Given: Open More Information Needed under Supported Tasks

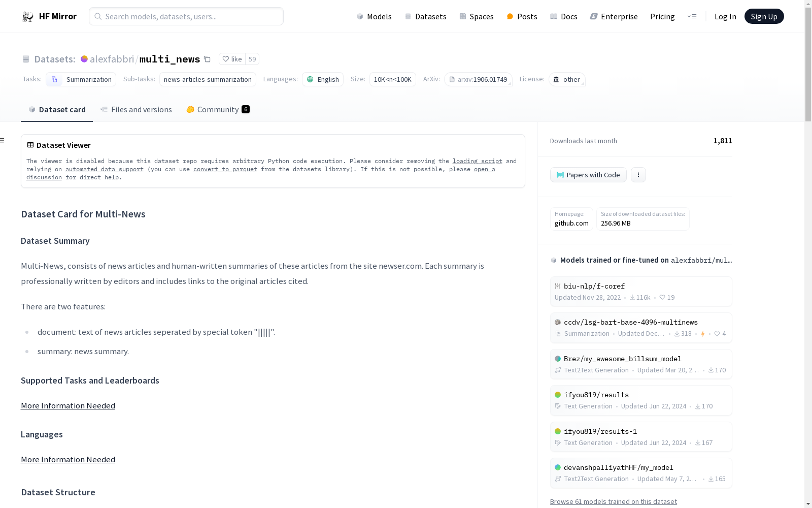Looking at the screenshot, I should click(x=68, y=405).
